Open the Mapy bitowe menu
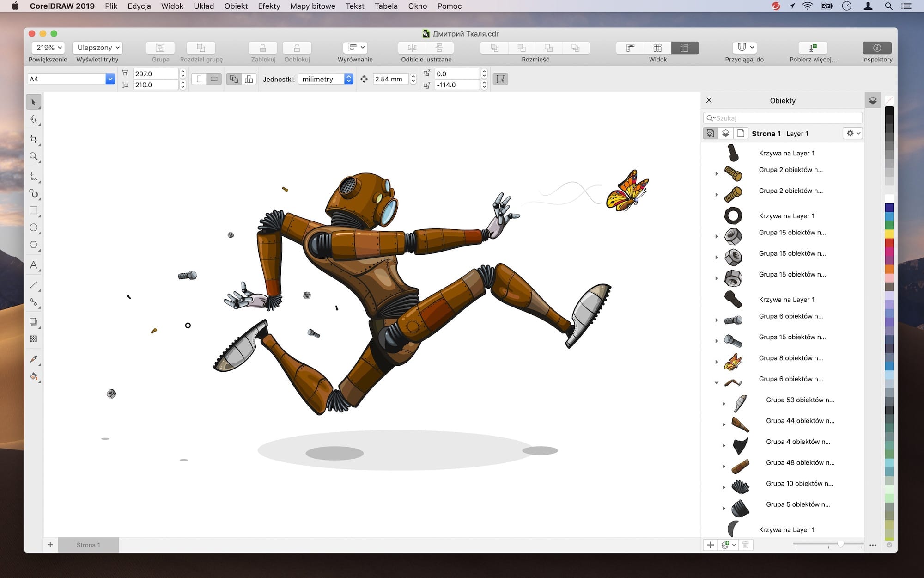The width and height of the screenshot is (924, 578). tap(313, 6)
